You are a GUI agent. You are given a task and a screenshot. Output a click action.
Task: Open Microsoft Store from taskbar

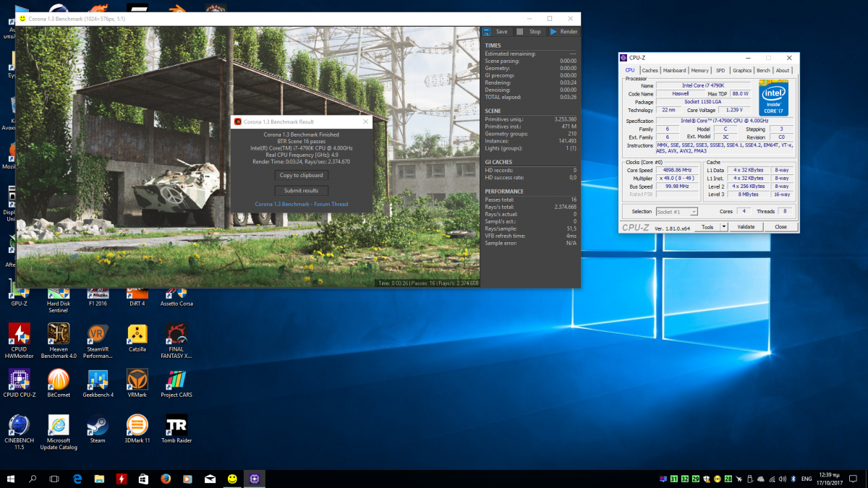tap(144, 479)
